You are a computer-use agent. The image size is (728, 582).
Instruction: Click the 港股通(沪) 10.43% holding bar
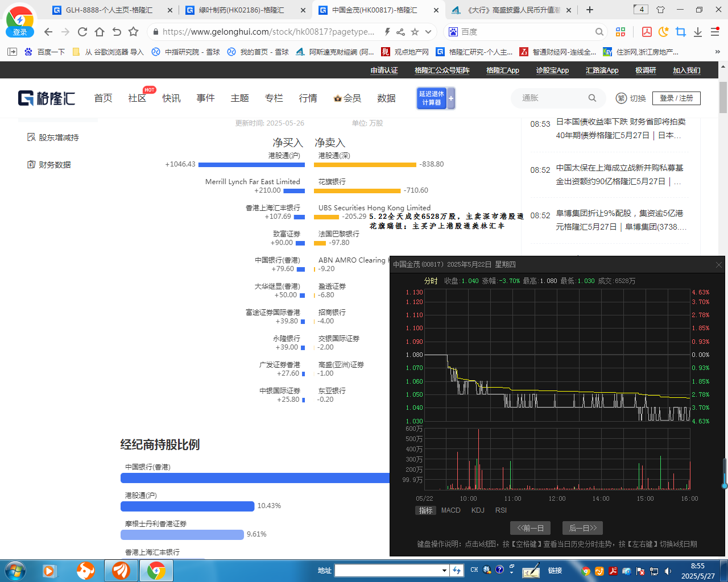pos(187,506)
